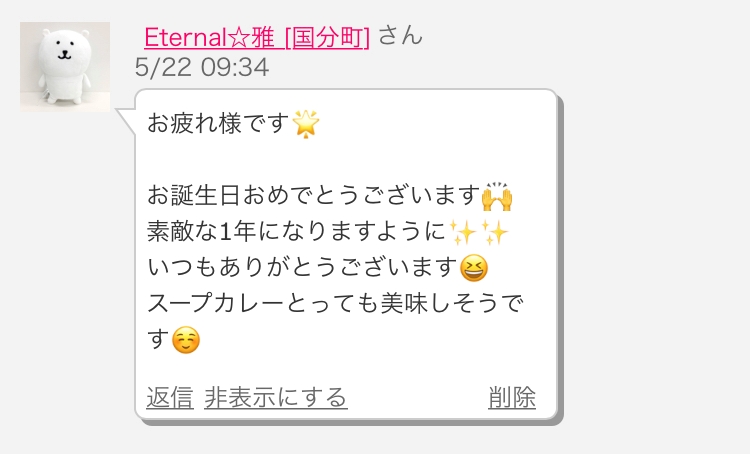Click the raised hands emoji
This screenshot has height=454, width=750.
497,197
